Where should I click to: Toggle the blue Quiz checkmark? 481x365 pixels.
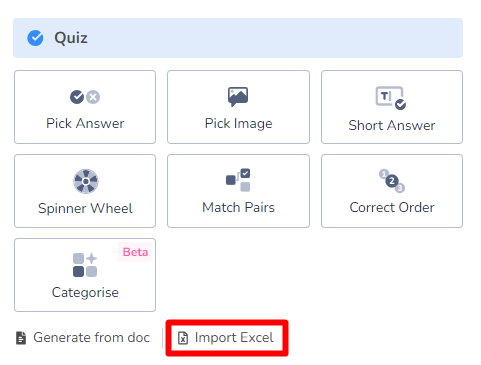[35, 38]
